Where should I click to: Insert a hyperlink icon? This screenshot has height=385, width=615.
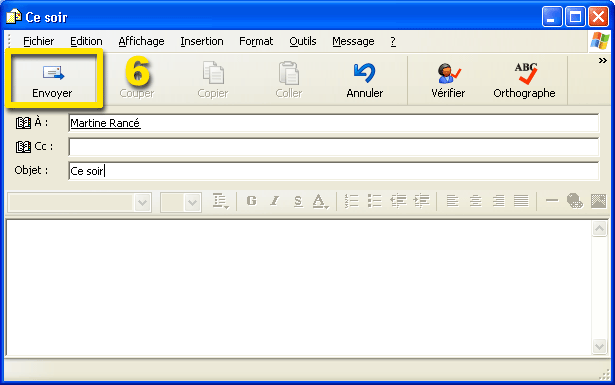click(575, 201)
